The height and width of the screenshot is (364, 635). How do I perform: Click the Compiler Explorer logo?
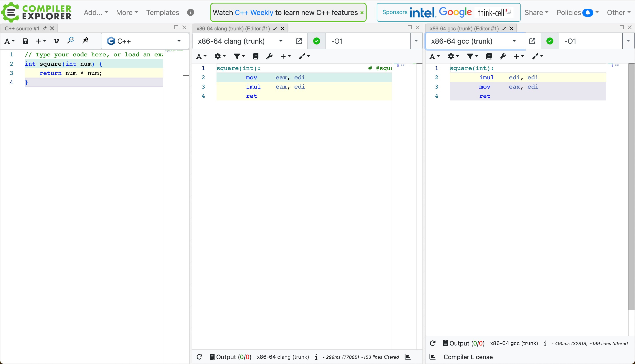(x=37, y=12)
